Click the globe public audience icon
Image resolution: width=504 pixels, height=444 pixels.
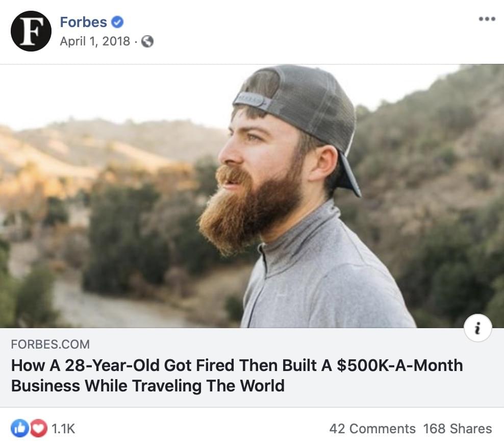pos(147,41)
